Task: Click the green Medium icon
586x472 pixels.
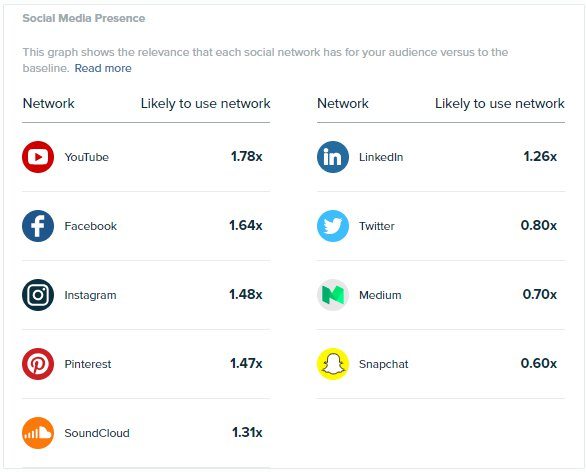Action: click(x=333, y=295)
